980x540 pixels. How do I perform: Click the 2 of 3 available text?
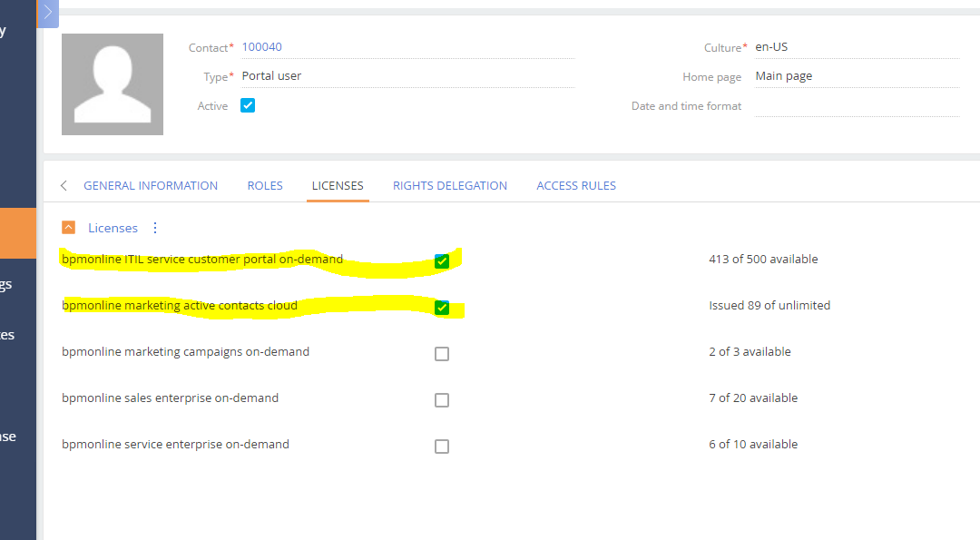click(750, 352)
